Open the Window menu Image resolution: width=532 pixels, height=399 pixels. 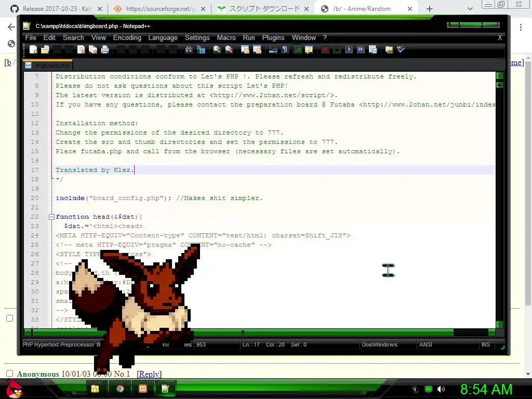tap(303, 37)
